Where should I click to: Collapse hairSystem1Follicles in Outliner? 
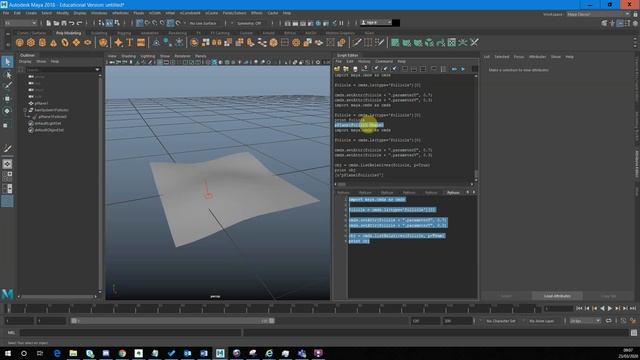coord(25,110)
